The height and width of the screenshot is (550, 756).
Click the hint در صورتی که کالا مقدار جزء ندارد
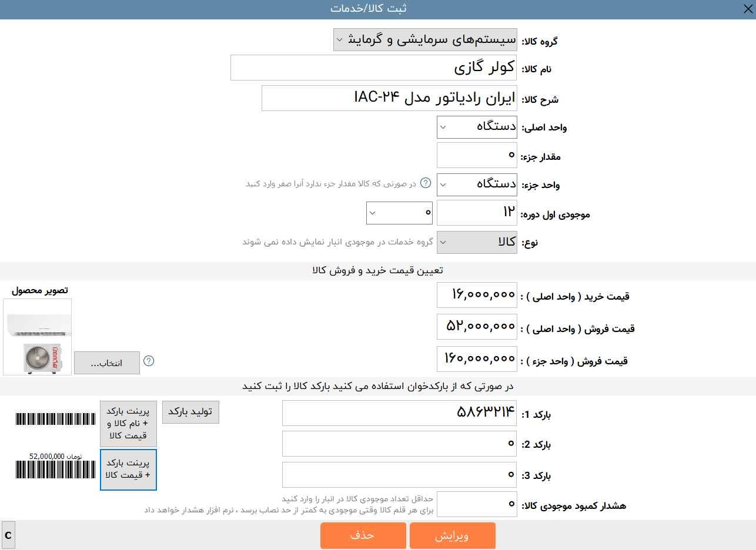[x=330, y=184]
